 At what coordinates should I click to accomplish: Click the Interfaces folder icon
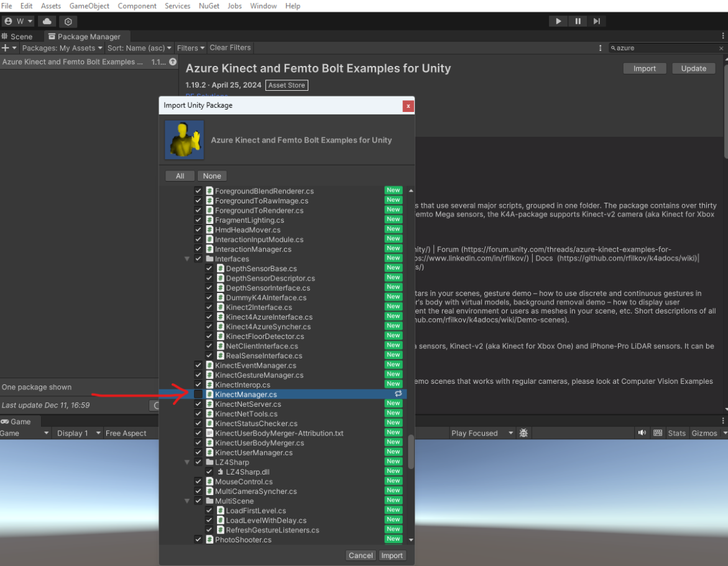coord(210,259)
